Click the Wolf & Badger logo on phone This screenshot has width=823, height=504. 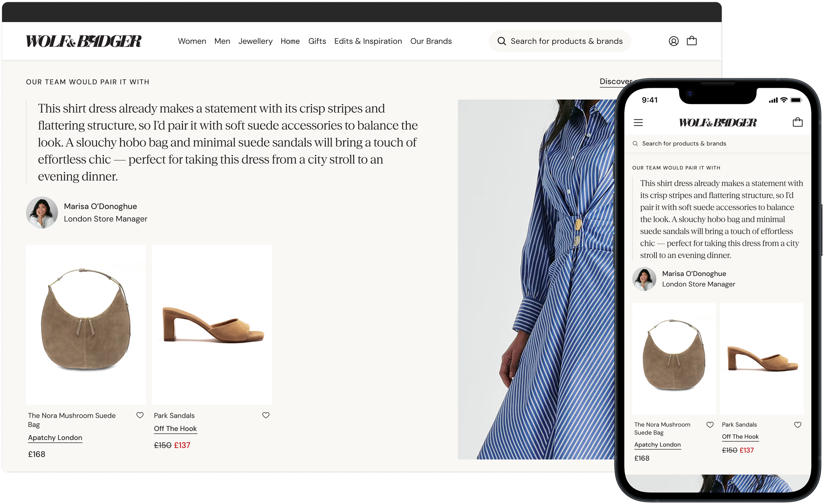pos(717,122)
